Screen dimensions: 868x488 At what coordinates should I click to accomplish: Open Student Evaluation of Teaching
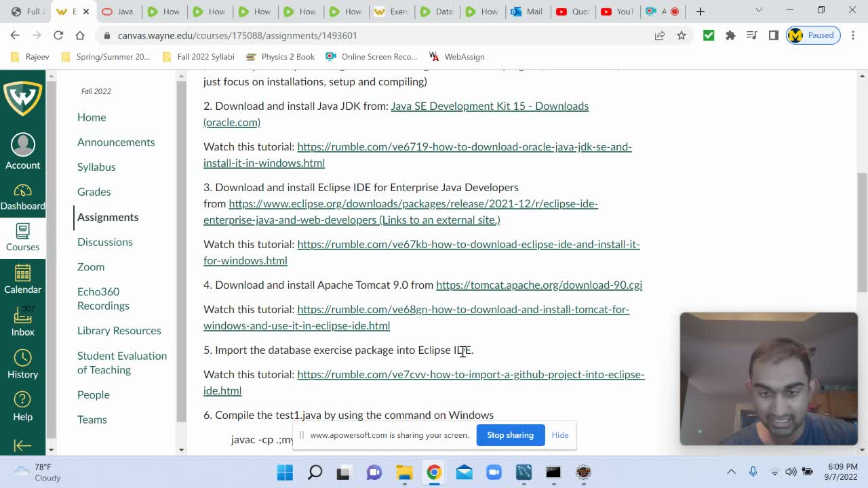click(x=122, y=363)
